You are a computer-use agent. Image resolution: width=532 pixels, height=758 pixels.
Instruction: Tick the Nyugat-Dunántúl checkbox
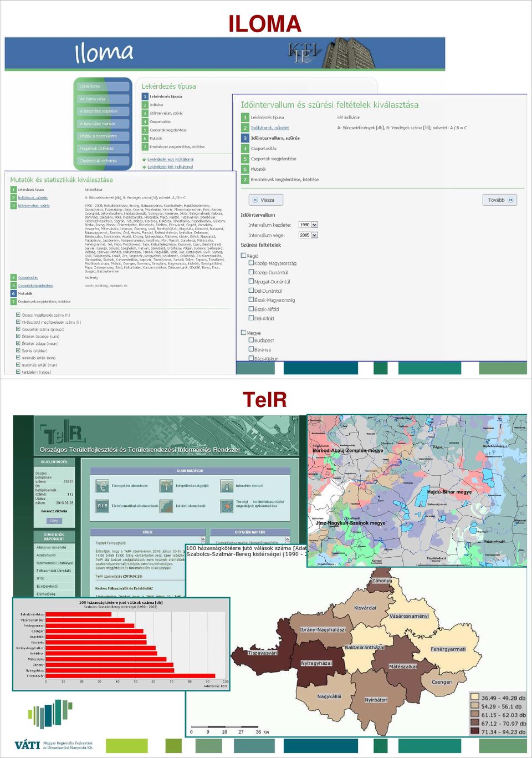tap(251, 281)
